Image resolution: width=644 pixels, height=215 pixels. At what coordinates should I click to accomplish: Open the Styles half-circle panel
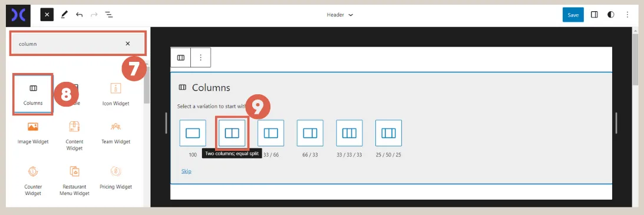611,15
